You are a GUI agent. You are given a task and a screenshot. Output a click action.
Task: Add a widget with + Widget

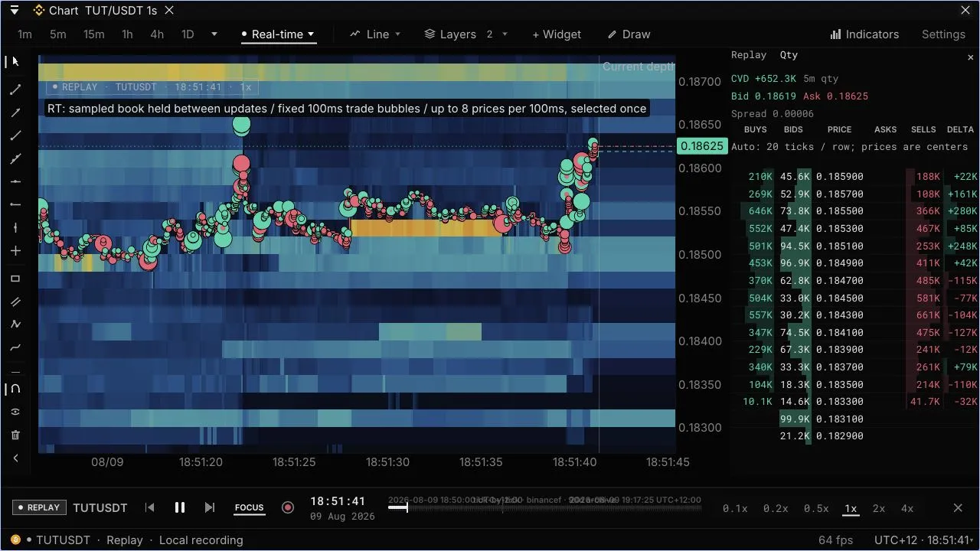(x=557, y=34)
